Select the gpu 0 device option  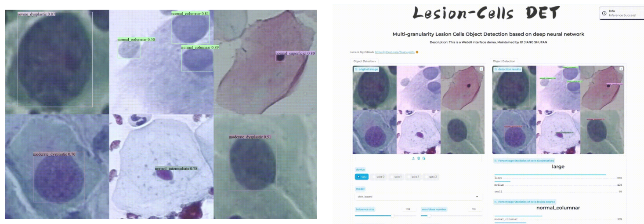[x=378, y=176]
